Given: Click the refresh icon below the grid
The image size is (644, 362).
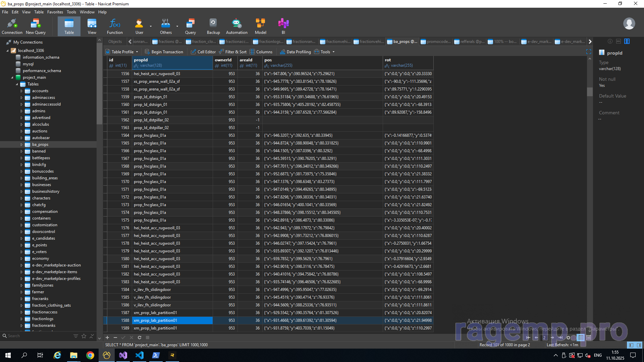Looking at the screenshot, I should click(x=140, y=338).
